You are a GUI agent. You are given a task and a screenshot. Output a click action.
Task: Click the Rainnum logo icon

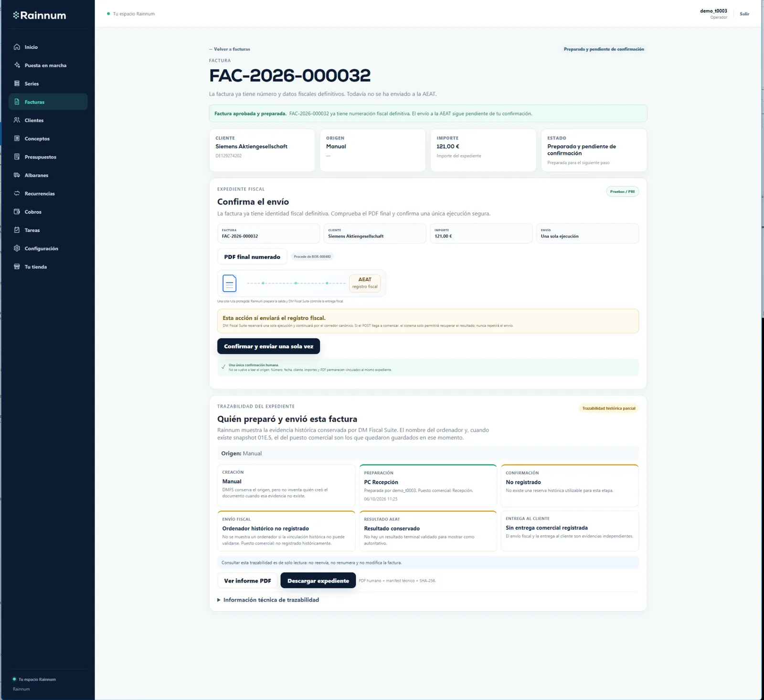[x=16, y=15]
